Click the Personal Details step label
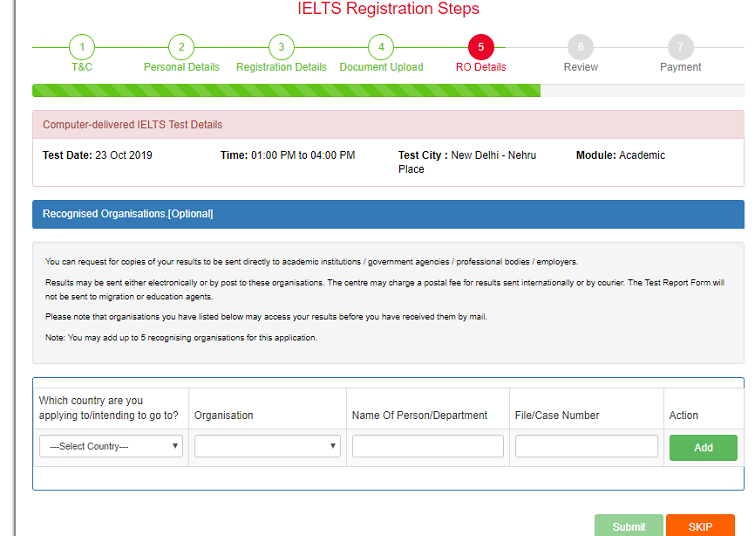The width and height of the screenshot is (755, 536). pos(182,67)
